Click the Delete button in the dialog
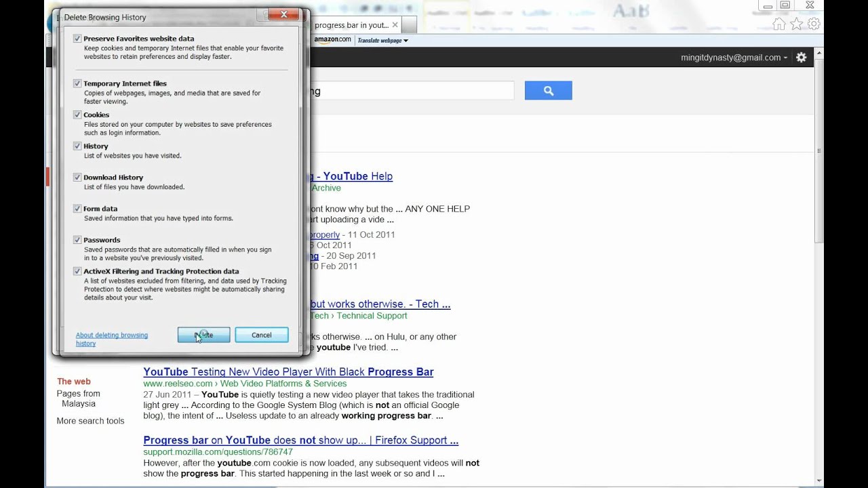This screenshot has height=488, width=868. point(203,335)
